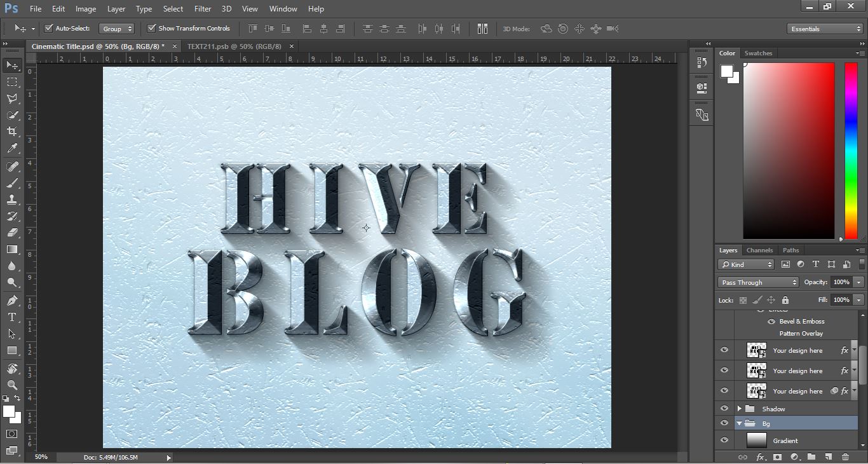Hide the Bg group layer

point(724,423)
